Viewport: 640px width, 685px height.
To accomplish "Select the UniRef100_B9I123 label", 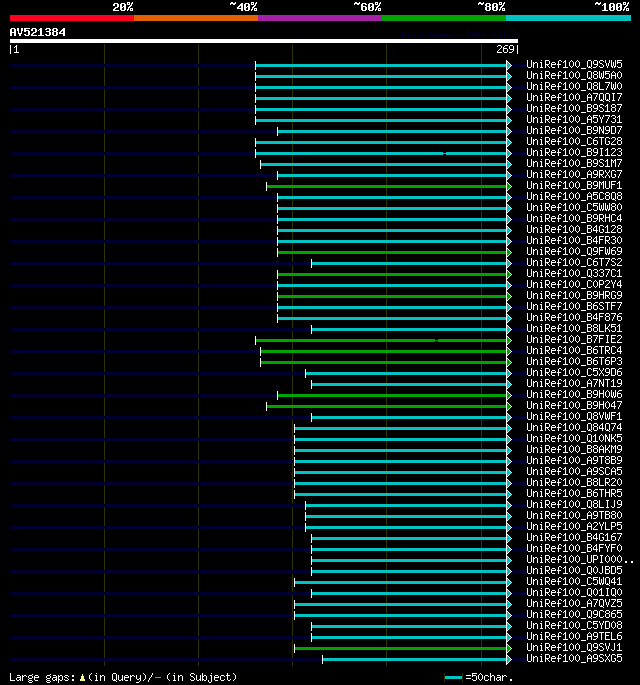I will click(x=574, y=152).
